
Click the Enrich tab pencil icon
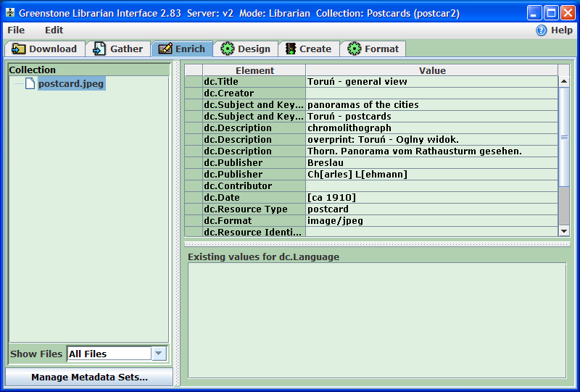click(x=165, y=49)
